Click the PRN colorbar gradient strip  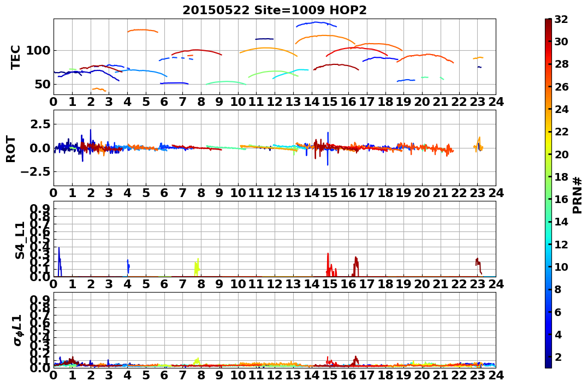coord(548,193)
